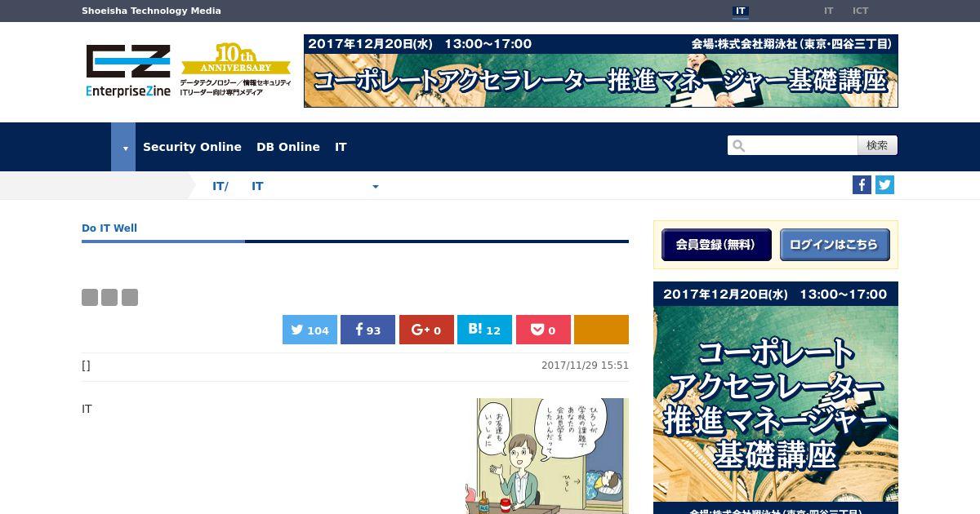Viewport: 980px width, 514px height.
Task: Open IT item in main navigation
Action: click(341, 147)
